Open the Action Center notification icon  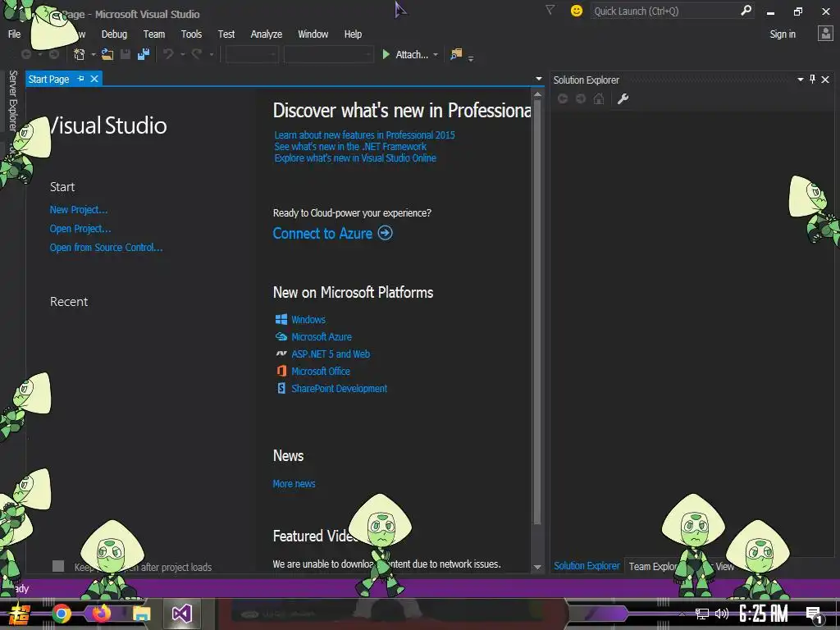pos(815,614)
